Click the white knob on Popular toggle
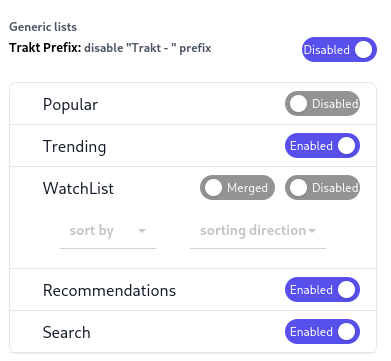The image size is (391, 361). 298,104
